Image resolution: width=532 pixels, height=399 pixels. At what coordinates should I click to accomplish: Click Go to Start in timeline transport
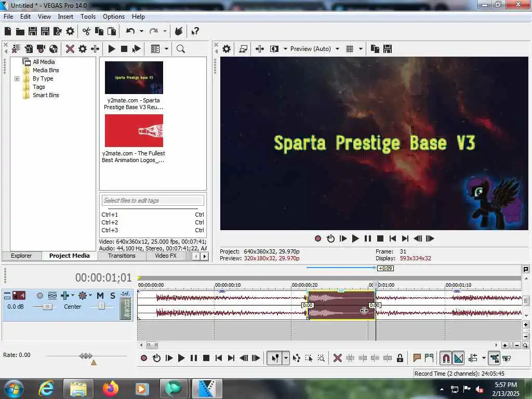pos(219,358)
